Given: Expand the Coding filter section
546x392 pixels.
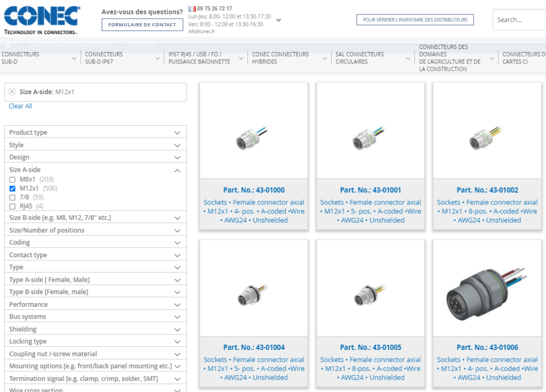Looking at the screenshot, I should 177,243.
